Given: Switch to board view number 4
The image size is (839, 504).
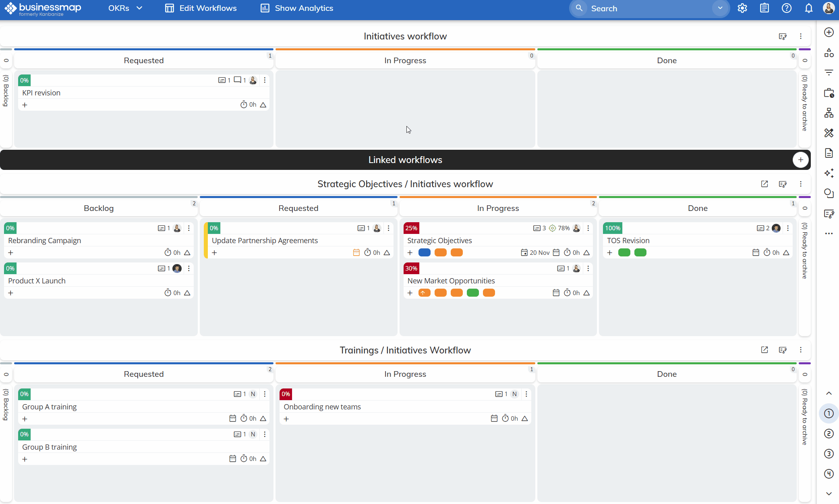Looking at the screenshot, I should coord(829,474).
